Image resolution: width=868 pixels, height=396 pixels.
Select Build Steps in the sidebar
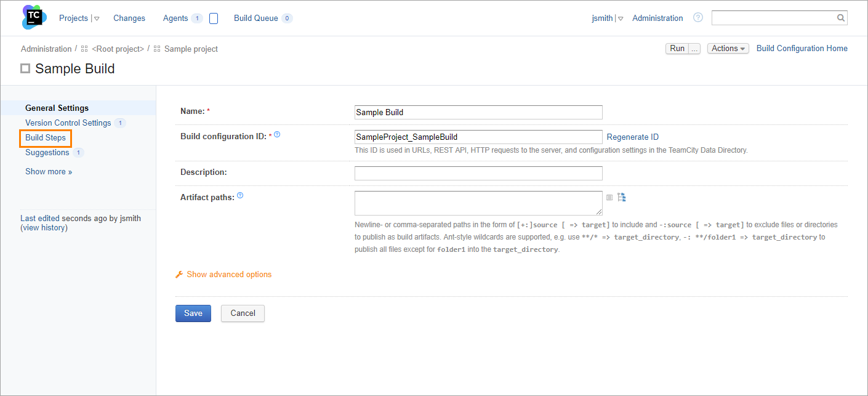(x=46, y=137)
